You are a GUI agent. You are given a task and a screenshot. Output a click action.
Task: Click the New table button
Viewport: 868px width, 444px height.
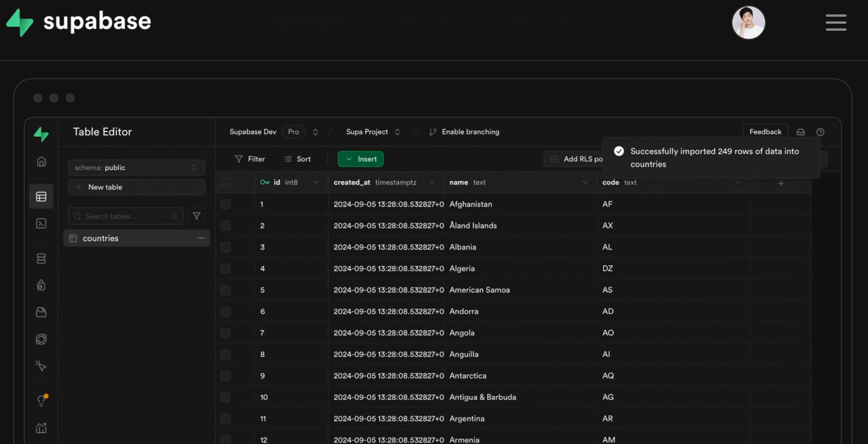click(136, 187)
